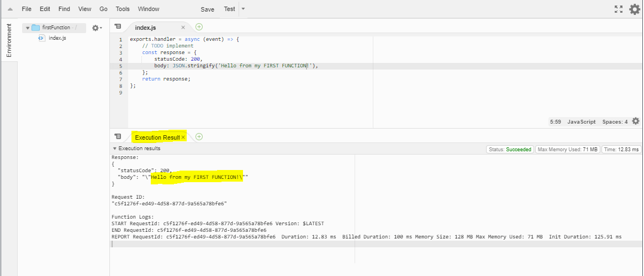The height and width of the screenshot is (276, 644).
Task: Open the main settings gear at top right
Action: 635,9
